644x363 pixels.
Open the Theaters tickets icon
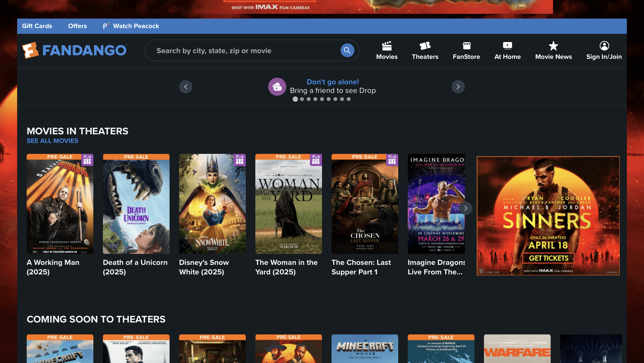click(x=425, y=46)
